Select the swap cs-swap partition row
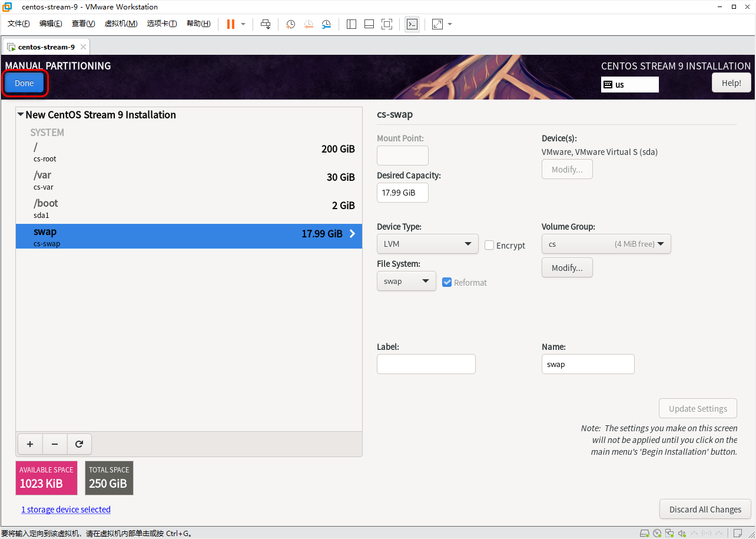Screen dimensions: 756x539 click(189, 236)
